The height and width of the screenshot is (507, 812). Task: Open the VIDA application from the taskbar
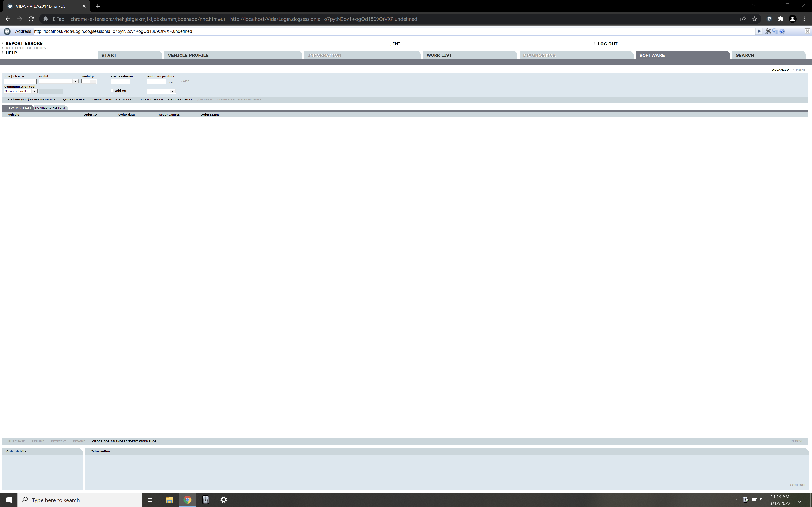206,500
